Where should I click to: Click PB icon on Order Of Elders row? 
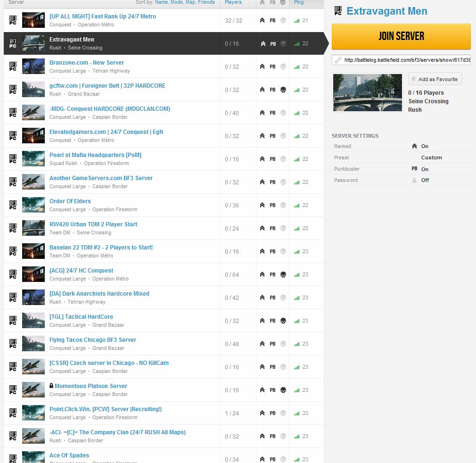click(272, 205)
